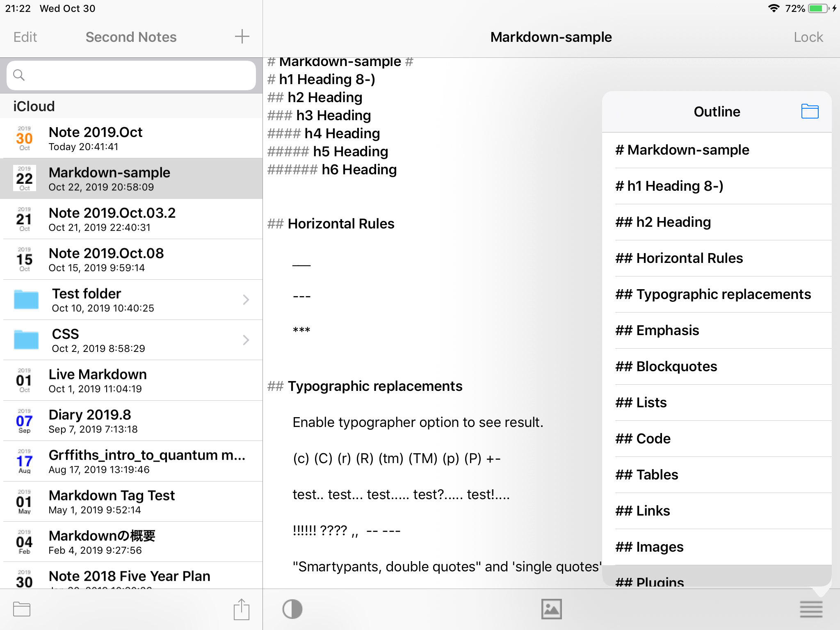Tap the plus icon to add note

pyautogui.click(x=242, y=37)
